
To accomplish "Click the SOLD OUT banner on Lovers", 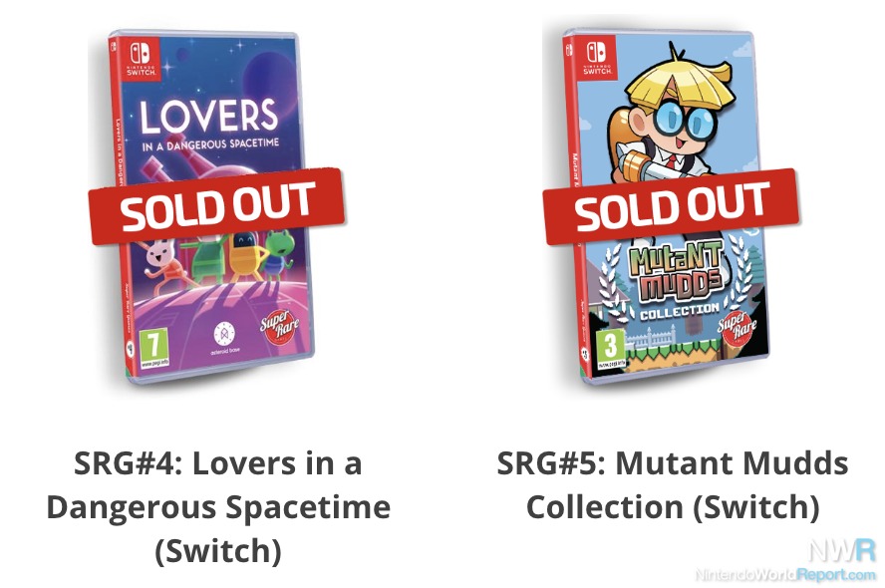I will click(216, 206).
